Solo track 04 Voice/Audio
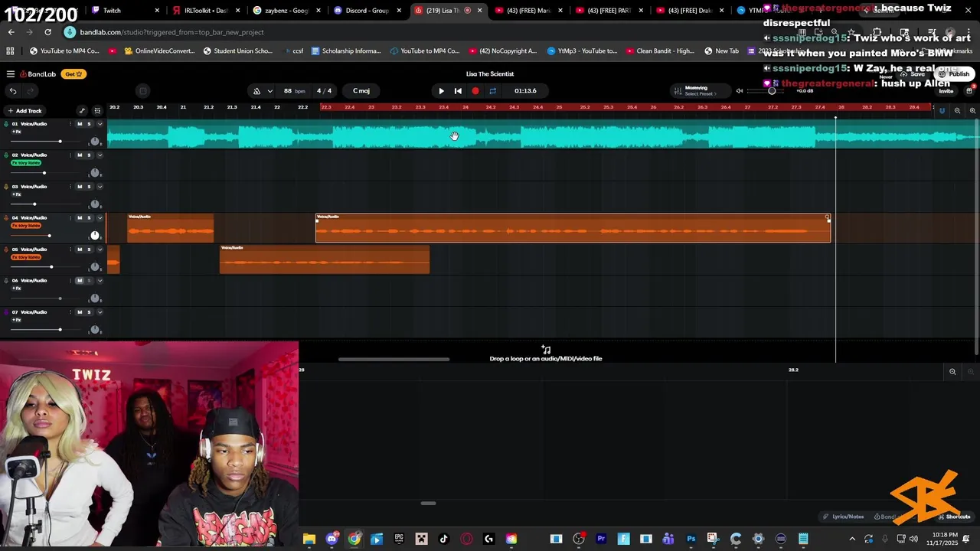Image resolution: width=980 pixels, height=551 pixels. click(89, 218)
